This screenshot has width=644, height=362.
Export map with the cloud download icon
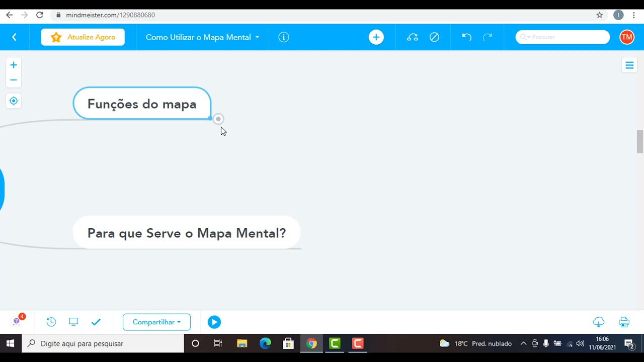pos(598,322)
